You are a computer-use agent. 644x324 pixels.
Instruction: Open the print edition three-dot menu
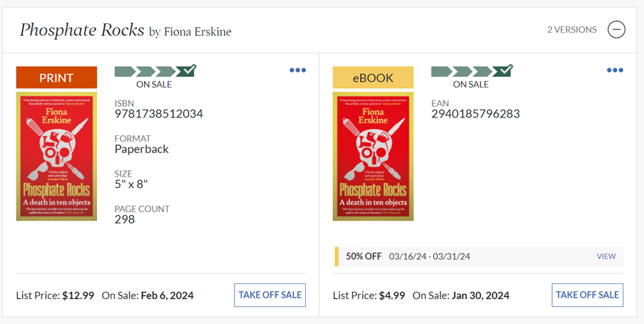click(x=297, y=70)
